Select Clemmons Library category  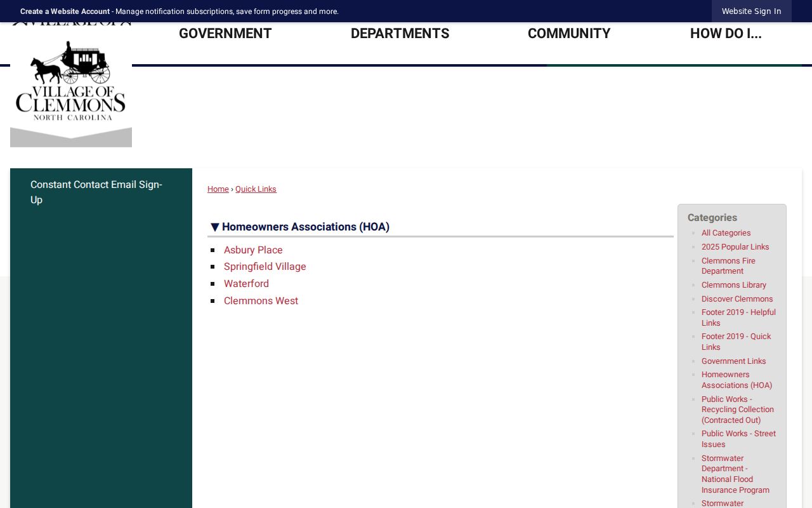tap(734, 285)
